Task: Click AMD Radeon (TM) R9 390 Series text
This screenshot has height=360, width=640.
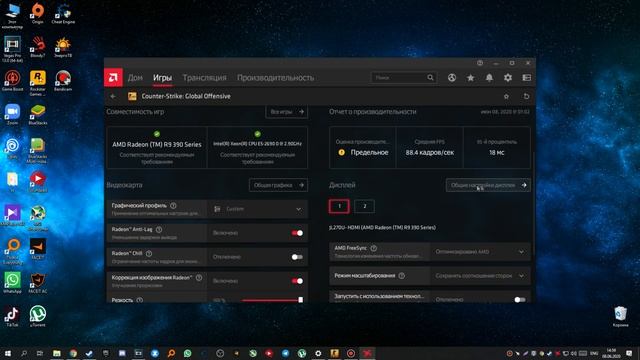Action: (x=157, y=144)
